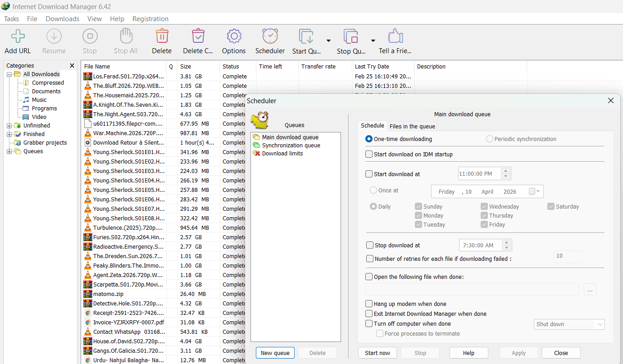Viewport: 623px width, 364px height.
Task: Click the Help button in Scheduler
Action: point(468,353)
